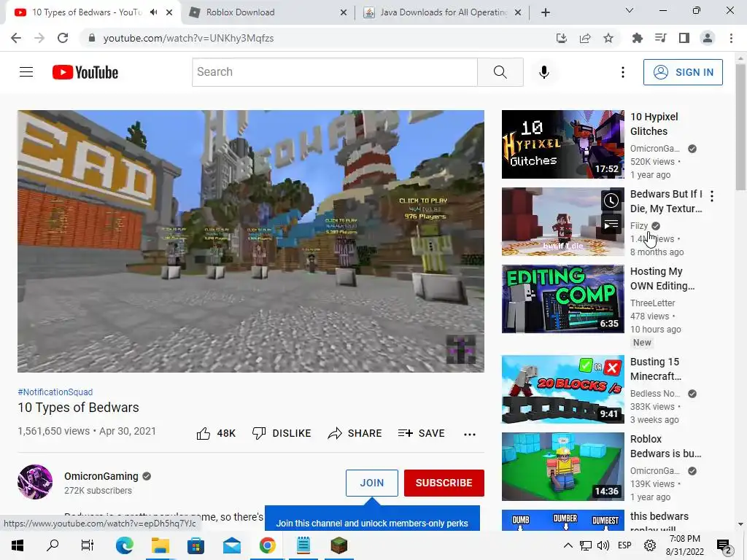The height and width of the screenshot is (560, 747).
Task: Open File Explorer from taskbar
Action: pyautogui.click(x=160, y=545)
